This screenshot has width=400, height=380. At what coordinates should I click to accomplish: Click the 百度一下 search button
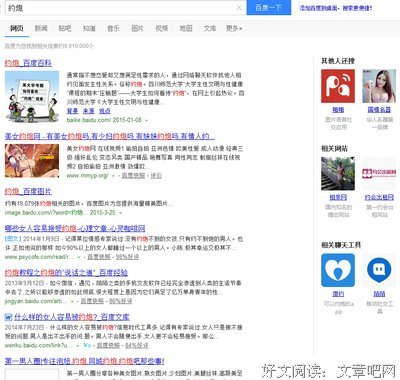269,7
